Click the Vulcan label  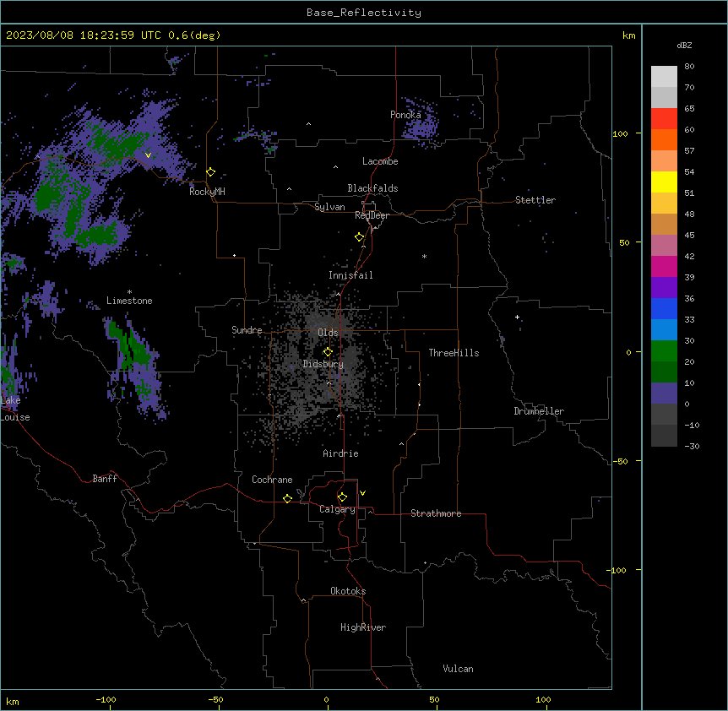[x=459, y=669]
